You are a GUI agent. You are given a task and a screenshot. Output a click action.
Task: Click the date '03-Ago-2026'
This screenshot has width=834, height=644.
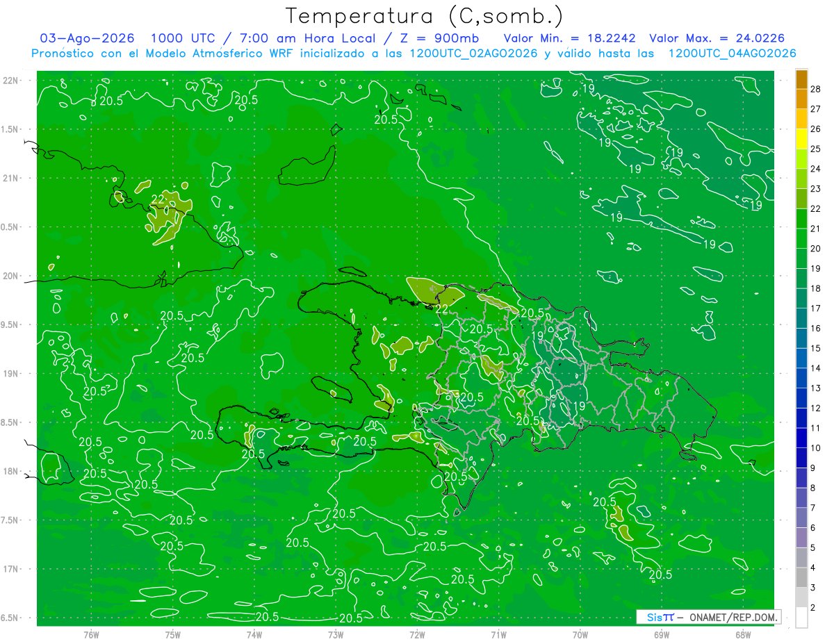[88, 38]
